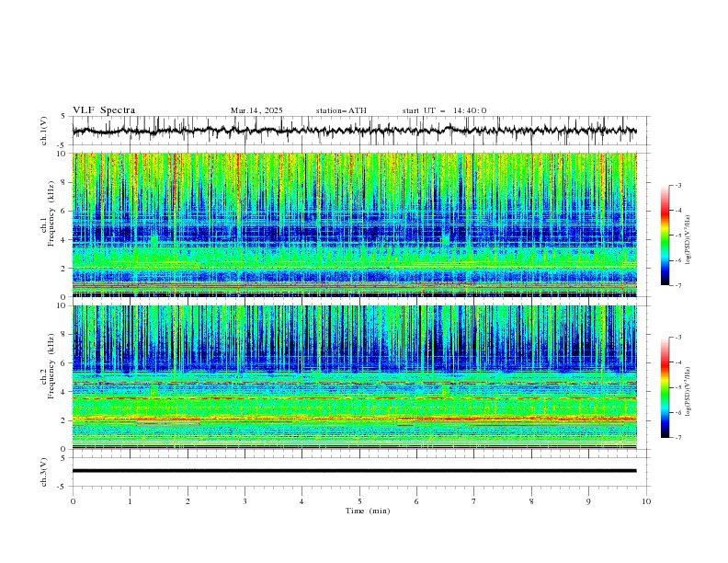The image size is (728, 563).
Task: Click time axis tick label "10"
Action: [x=646, y=501]
